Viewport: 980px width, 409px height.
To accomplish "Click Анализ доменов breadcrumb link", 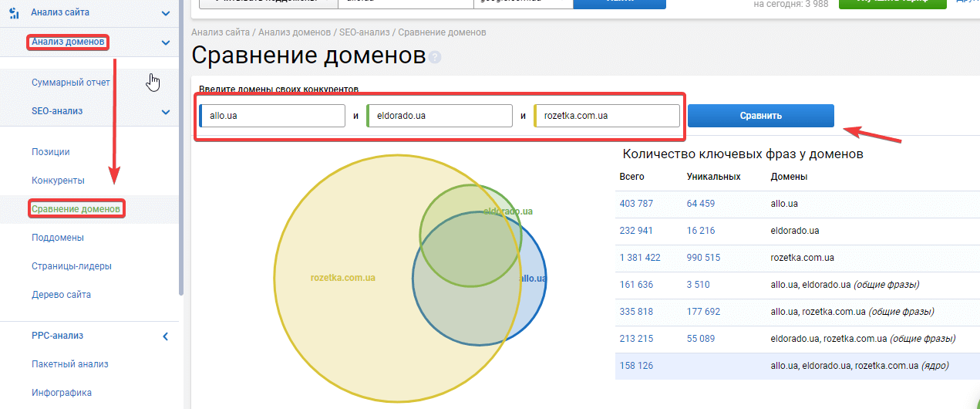I will click(x=295, y=32).
